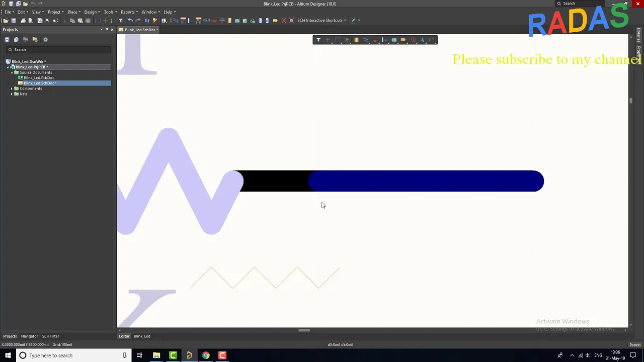644x362 pixels.
Task: Switch to the Navigator panel tab
Action: coord(29,336)
